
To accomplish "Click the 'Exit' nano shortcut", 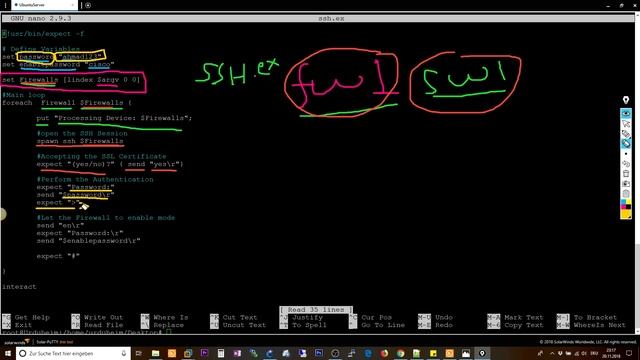I will [x=17, y=325].
